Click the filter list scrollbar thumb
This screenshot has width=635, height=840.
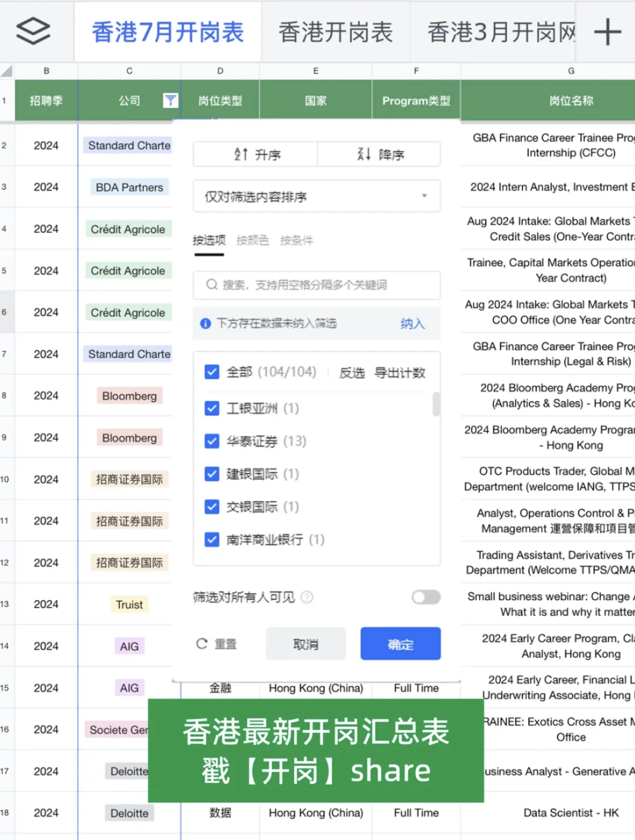click(436, 404)
